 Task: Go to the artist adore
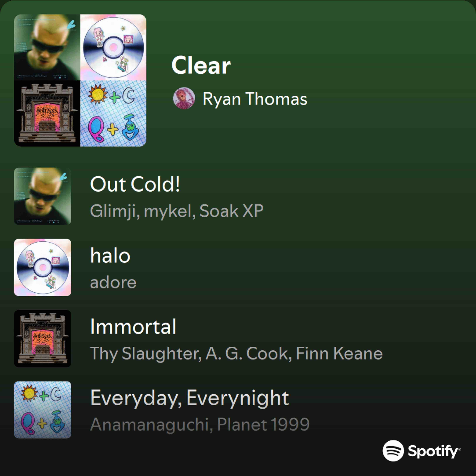pyautogui.click(x=113, y=282)
